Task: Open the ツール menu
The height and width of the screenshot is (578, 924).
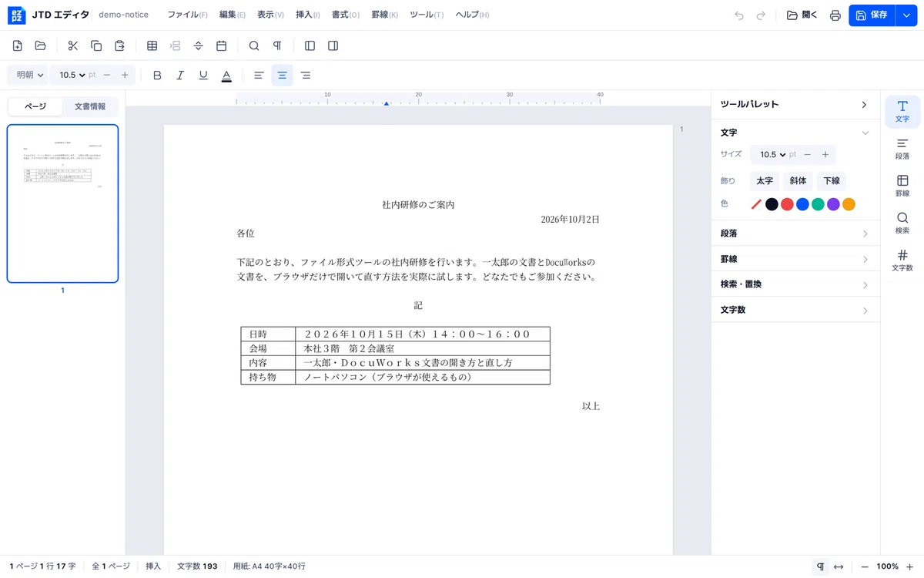Action: click(427, 15)
